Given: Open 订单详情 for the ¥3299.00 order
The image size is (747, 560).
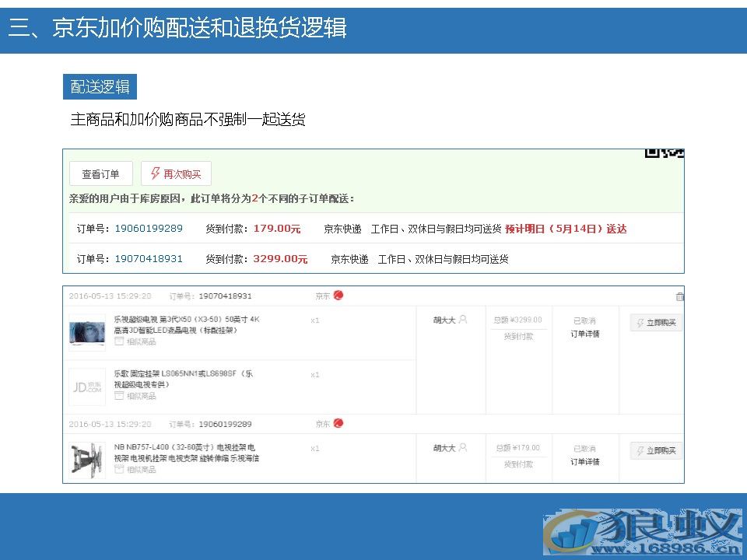Looking at the screenshot, I should [x=585, y=334].
